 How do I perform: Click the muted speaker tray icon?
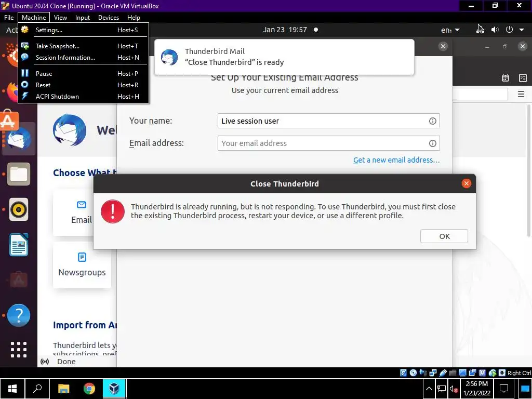tap(454, 389)
